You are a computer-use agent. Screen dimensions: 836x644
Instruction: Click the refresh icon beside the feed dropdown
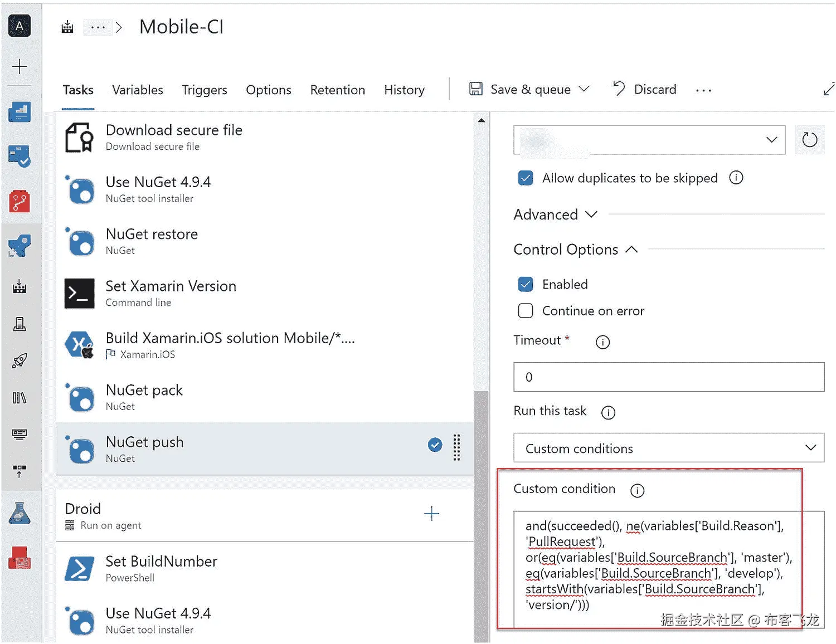(x=809, y=140)
